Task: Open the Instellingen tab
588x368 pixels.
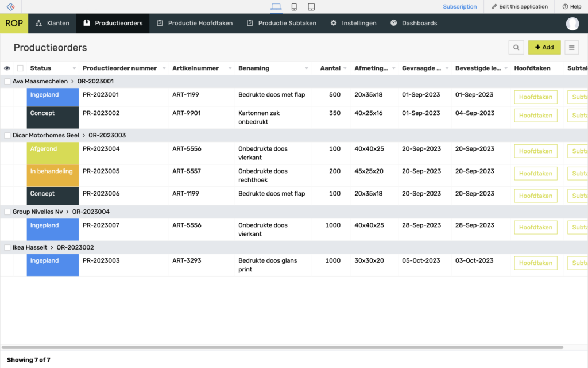Action: (x=353, y=23)
